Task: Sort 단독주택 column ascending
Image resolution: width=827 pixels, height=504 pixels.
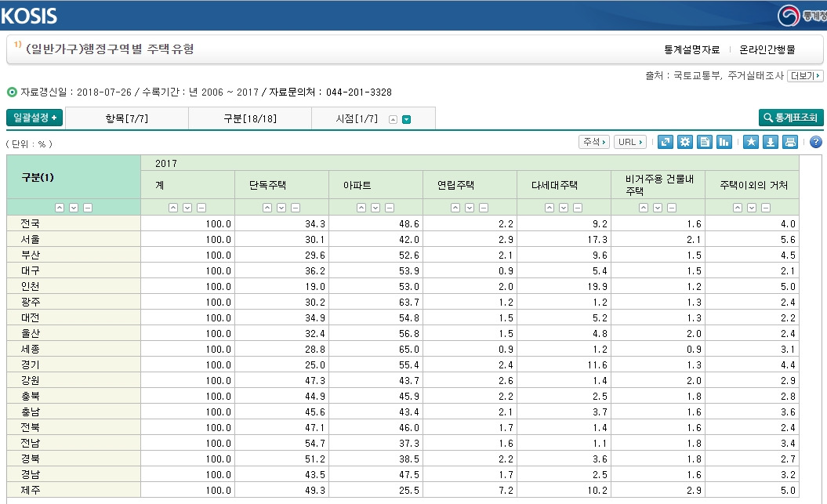Action: point(267,208)
